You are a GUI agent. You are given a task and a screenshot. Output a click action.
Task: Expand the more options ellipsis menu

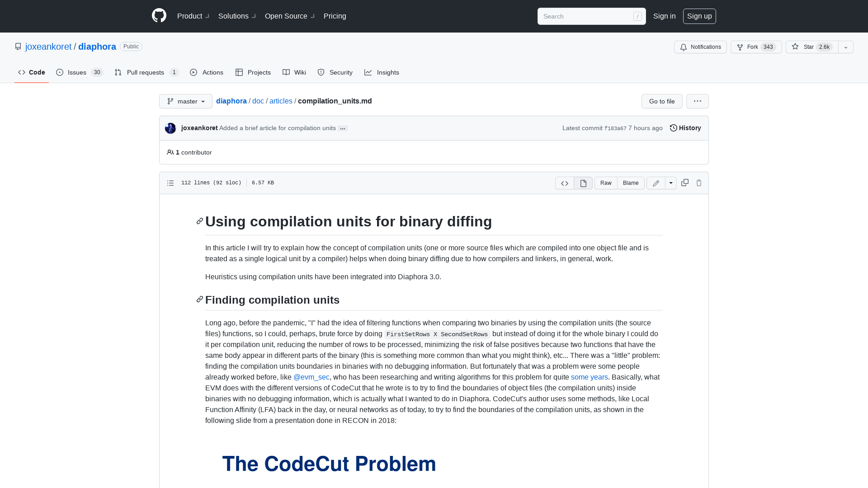[698, 101]
